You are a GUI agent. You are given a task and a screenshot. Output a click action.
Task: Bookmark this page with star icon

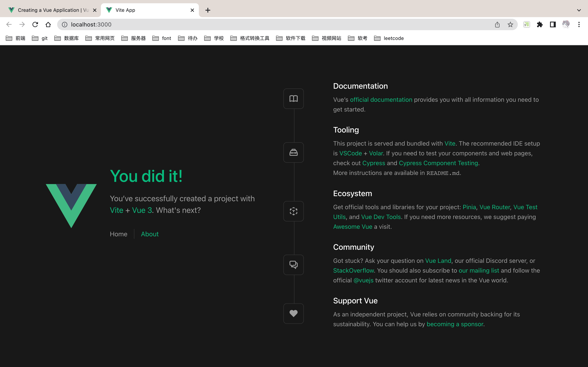coord(510,24)
